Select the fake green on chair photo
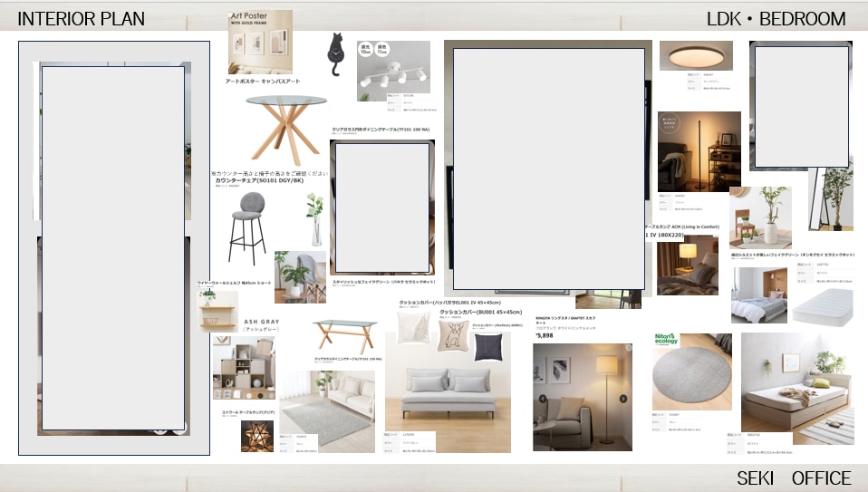This screenshot has width=868, height=492. point(760,217)
